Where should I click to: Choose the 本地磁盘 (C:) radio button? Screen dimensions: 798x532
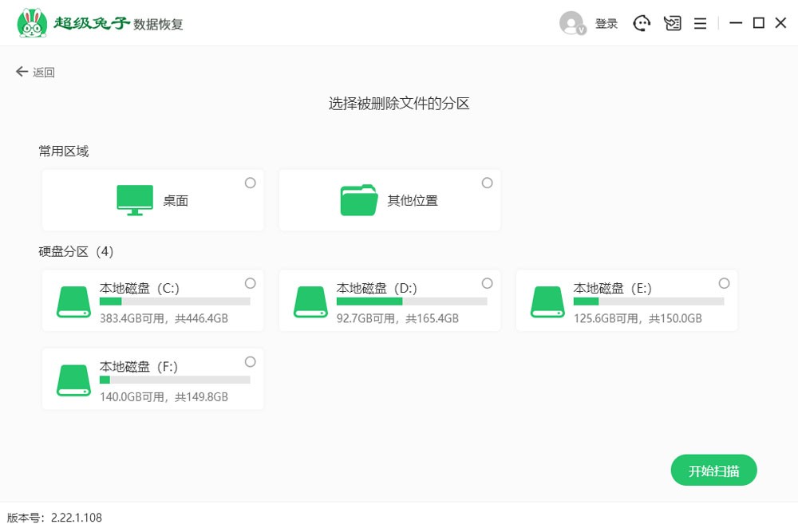pyautogui.click(x=250, y=283)
